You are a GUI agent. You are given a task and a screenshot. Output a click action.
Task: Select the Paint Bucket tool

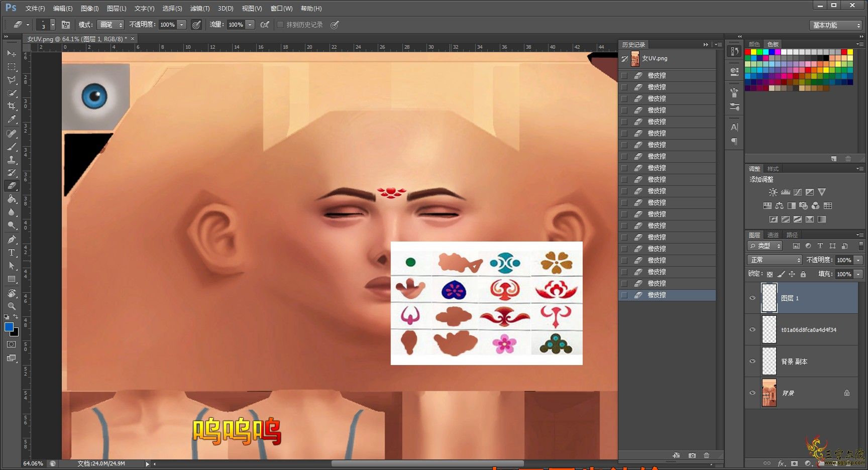(x=12, y=199)
